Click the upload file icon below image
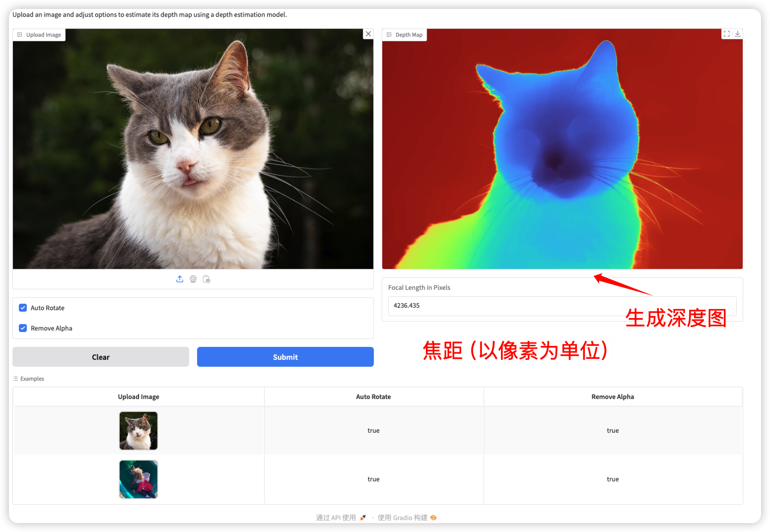This screenshot has height=532, width=770. (x=180, y=279)
